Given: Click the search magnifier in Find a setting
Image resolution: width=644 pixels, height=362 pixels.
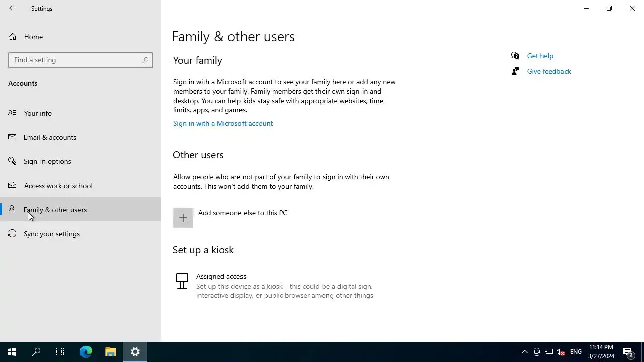Looking at the screenshot, I should pos(145,60).
